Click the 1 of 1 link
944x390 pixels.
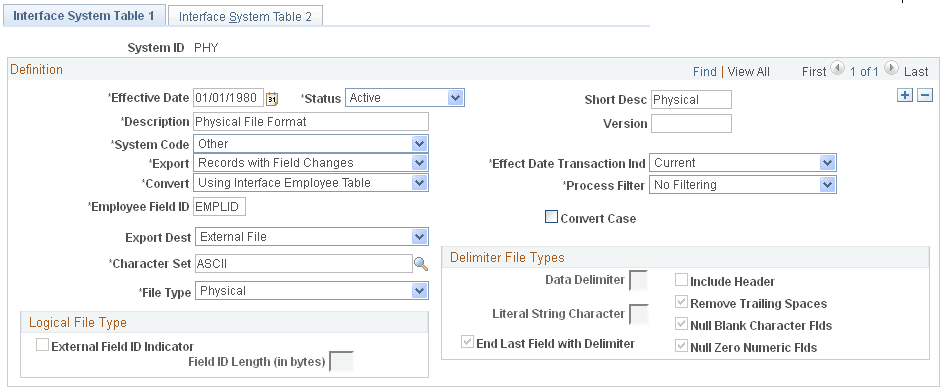coord(864,72)
